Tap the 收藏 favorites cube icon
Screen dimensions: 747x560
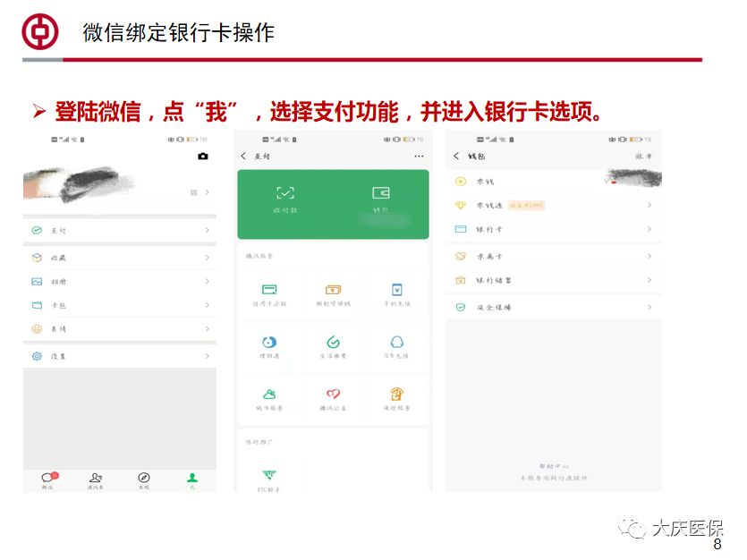click(x=37, y=258)
